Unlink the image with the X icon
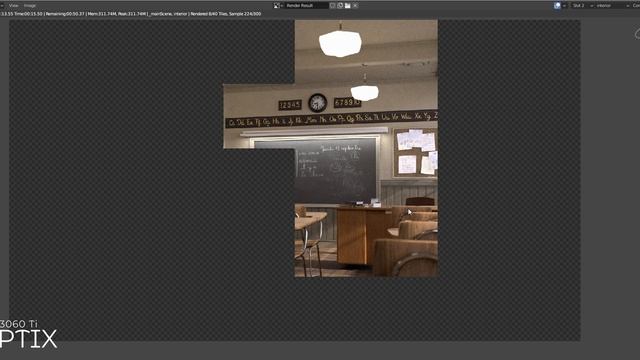 [356, 6]
